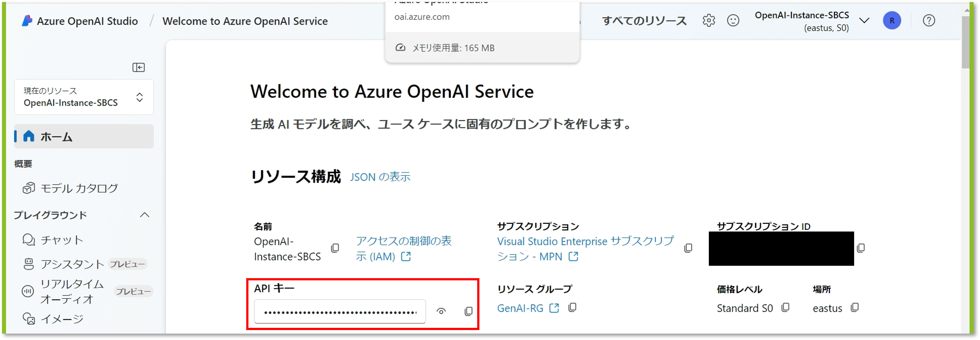Viewport: 980px width, 340px height.
Task: Open user avatar R account menu
Action: [892, 21]
